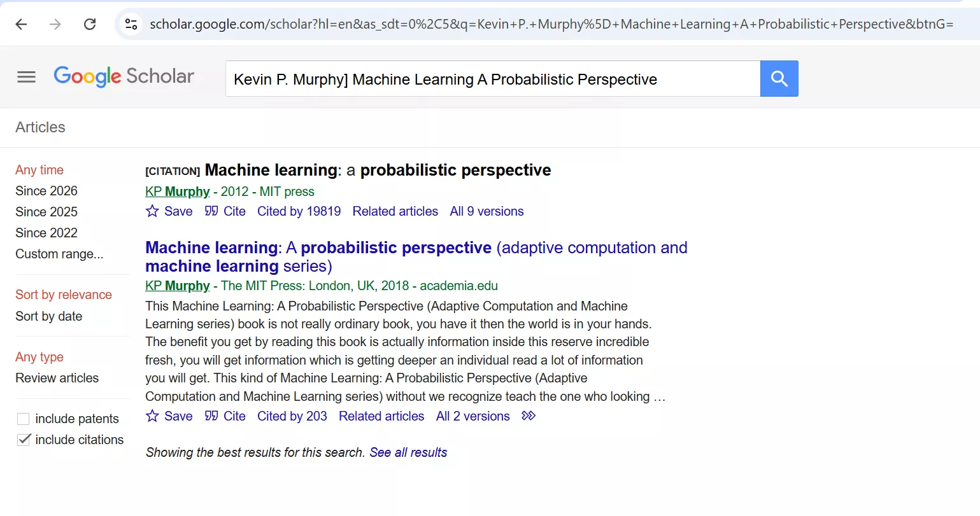Reload the current page
Screen dimensions: 980x516
coord(90,24)
